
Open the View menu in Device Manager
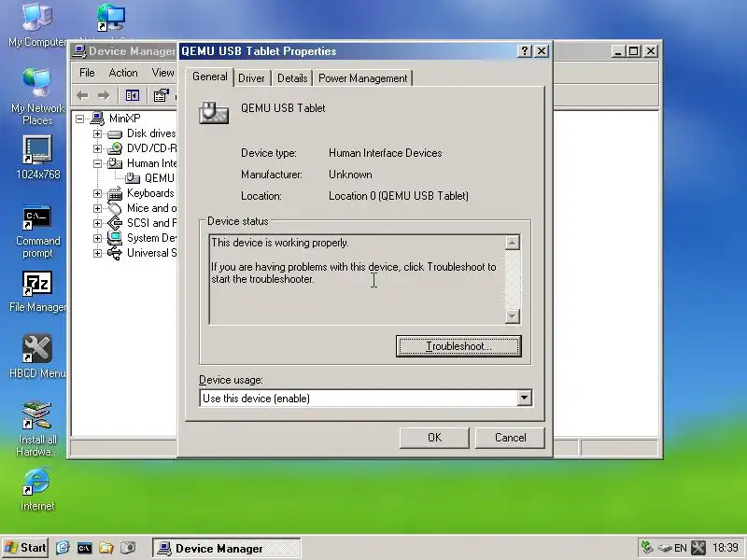[162, 73]
